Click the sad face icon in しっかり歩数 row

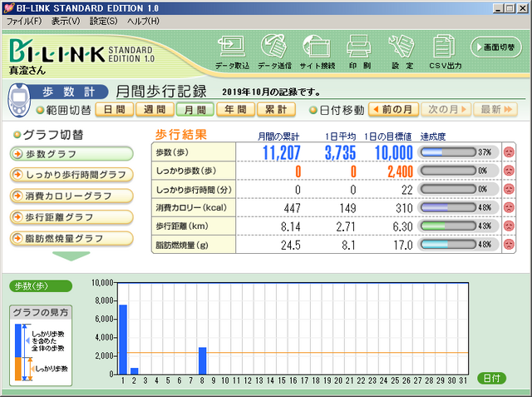click(509, 171)
